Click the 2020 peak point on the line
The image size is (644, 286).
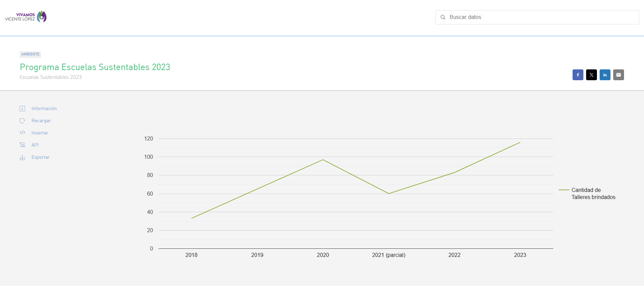(x=323, y=160)
